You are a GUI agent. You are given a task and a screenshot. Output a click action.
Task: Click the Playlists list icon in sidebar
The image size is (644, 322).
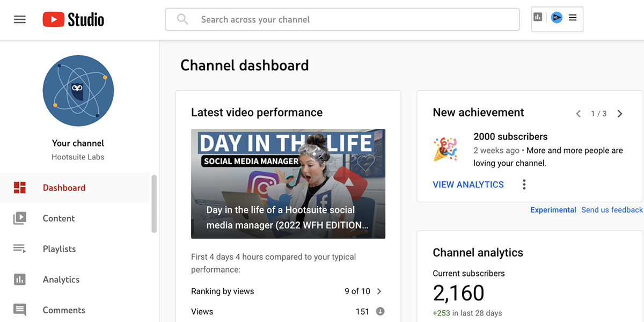pyautogui.click(x=20, y=249)
